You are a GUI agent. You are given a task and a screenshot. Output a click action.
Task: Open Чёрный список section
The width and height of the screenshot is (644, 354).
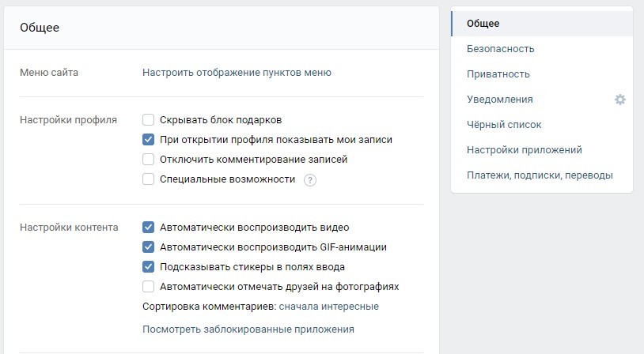click(504, 125)
